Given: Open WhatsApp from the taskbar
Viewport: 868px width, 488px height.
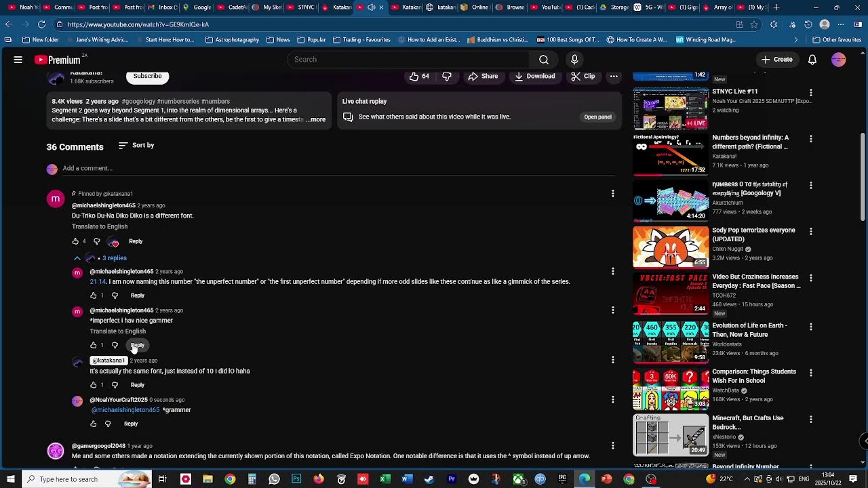Looking at the screenshot, I should [x=274, y=479].
